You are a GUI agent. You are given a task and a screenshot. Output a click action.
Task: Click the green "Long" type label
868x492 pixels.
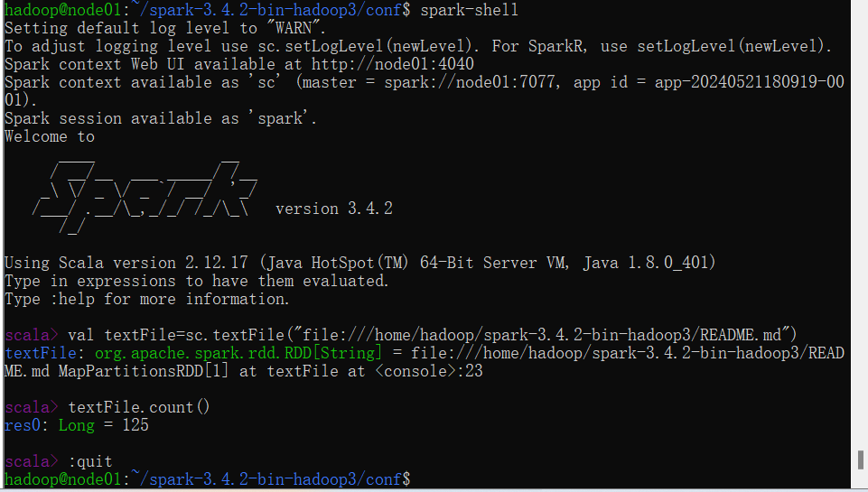coord(77,425)
